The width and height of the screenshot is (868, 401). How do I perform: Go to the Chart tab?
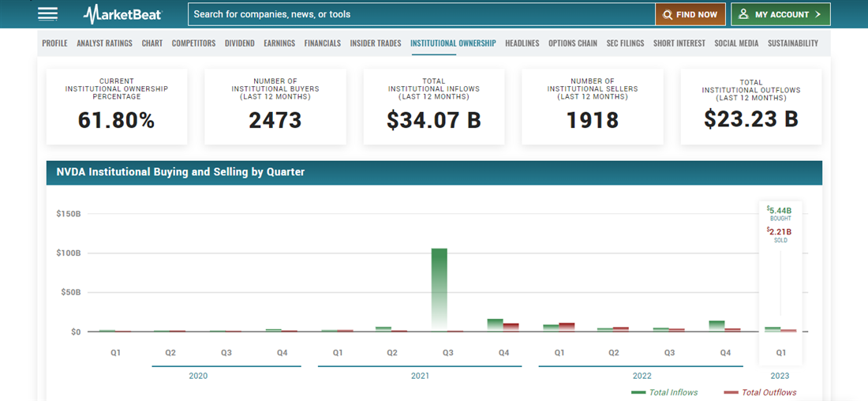pos(152,43)
